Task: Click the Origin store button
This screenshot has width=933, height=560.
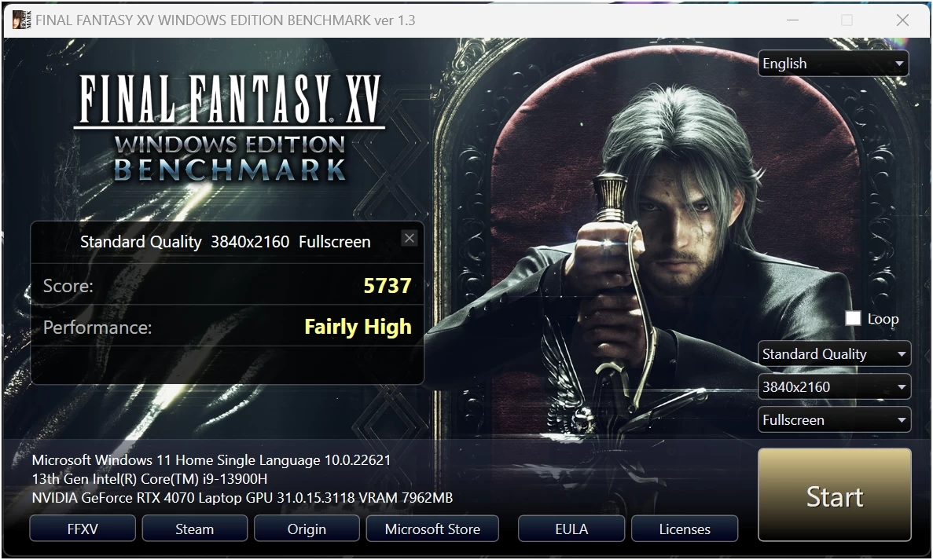Action: [307, 529]
